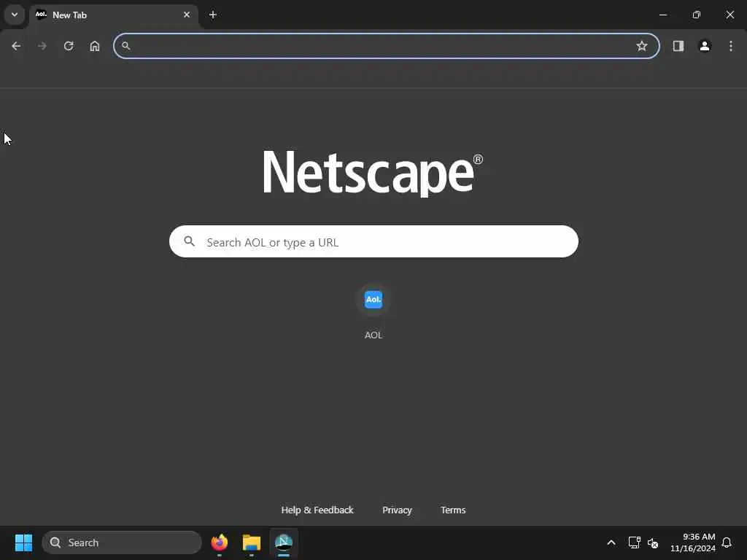747x560 pixels.
Task: Click the forward navigation arrow
Action: tap(42, 46)
